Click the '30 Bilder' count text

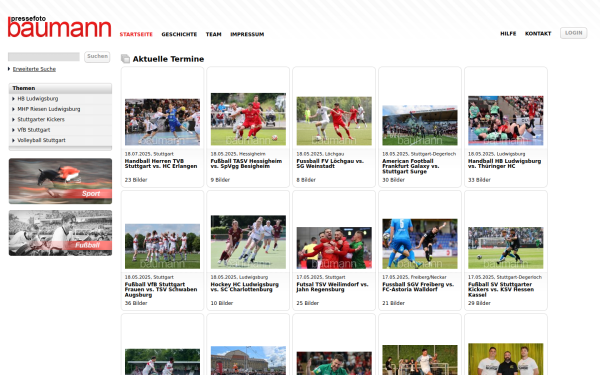click(x=393, y=180)
